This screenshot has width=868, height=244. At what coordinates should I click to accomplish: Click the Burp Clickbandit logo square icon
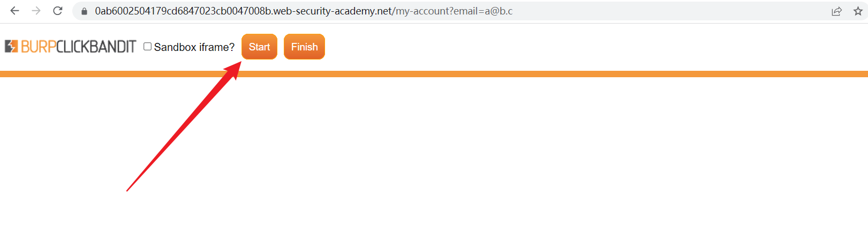pyautogui.click(x=11, y=47)
